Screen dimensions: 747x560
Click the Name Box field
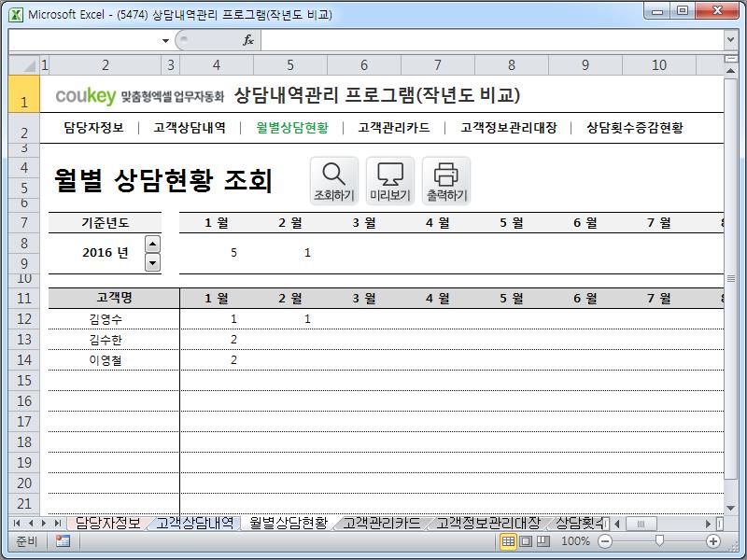(84, 40)
